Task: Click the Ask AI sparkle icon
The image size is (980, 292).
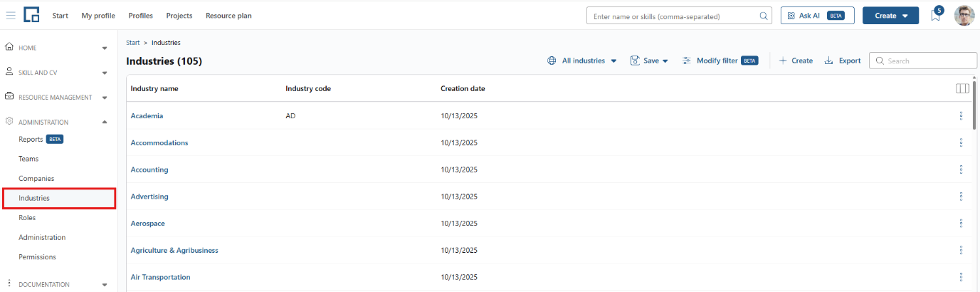Action: click(x=791, y=16)
